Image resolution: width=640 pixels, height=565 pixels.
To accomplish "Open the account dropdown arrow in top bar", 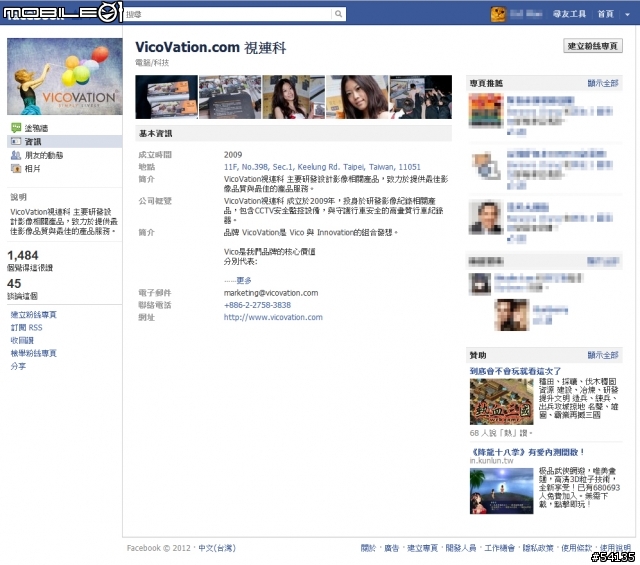I will [627, 14].
